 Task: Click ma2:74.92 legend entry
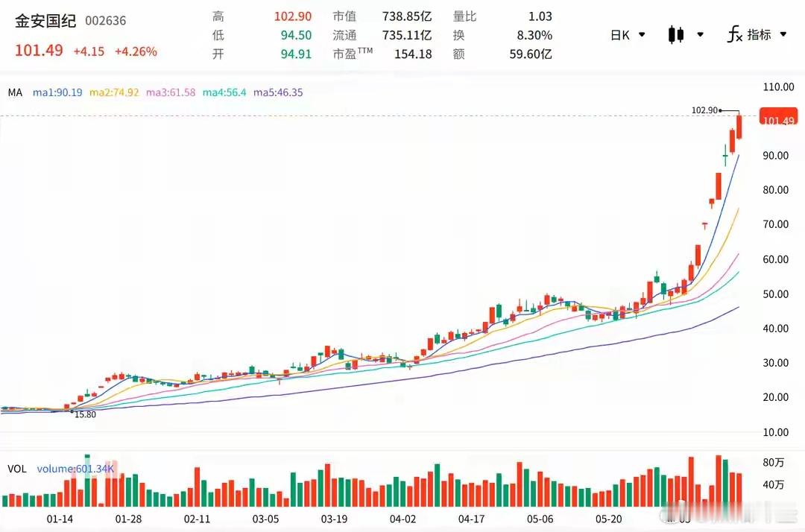point(114,92)
